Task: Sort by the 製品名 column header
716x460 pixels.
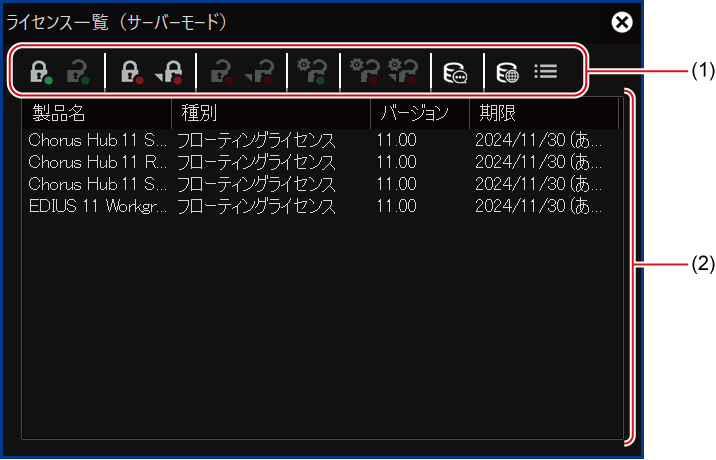Action: pyautogui.click(x=97, y=113)
